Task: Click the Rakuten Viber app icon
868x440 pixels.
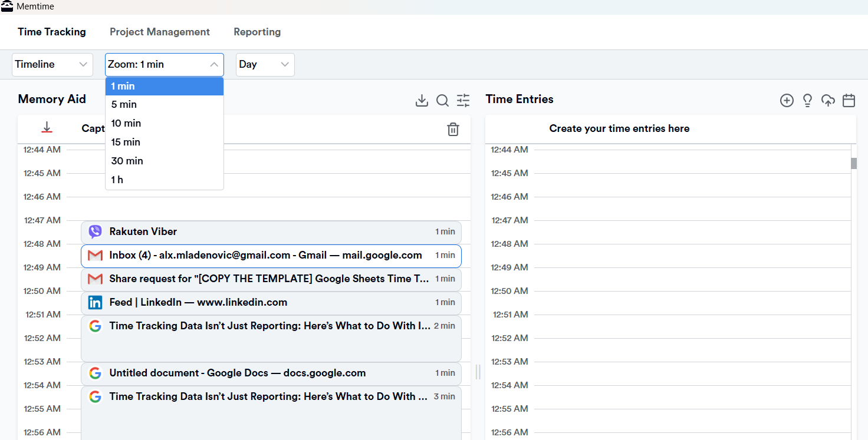Action: pyautogui.click(x=95, y=232)
